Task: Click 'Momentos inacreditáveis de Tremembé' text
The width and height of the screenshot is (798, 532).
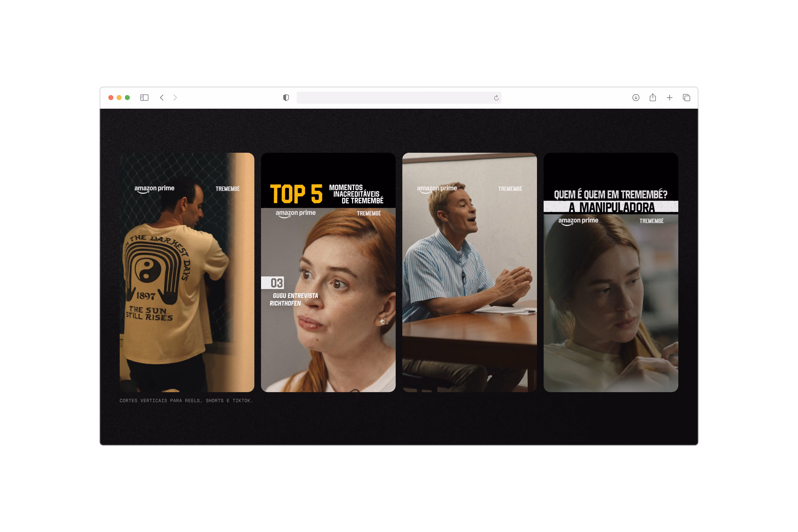Action: pos(356,194)
